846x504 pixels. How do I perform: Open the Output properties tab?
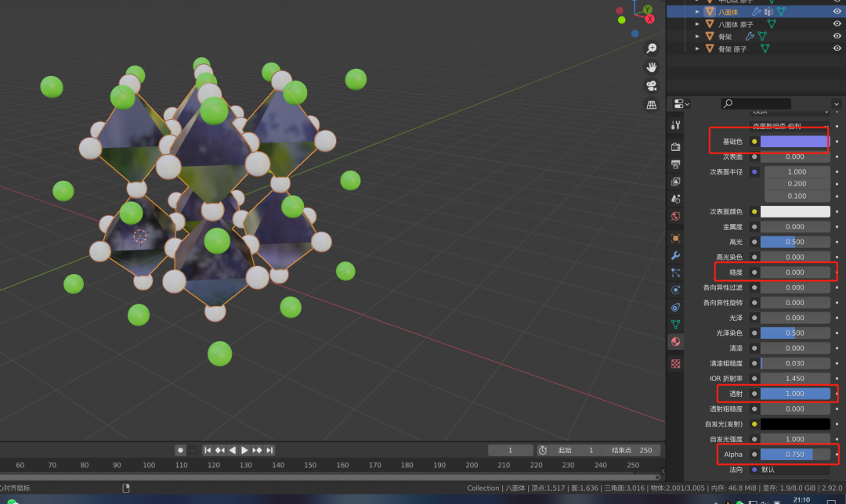click(x=675, y=164)
